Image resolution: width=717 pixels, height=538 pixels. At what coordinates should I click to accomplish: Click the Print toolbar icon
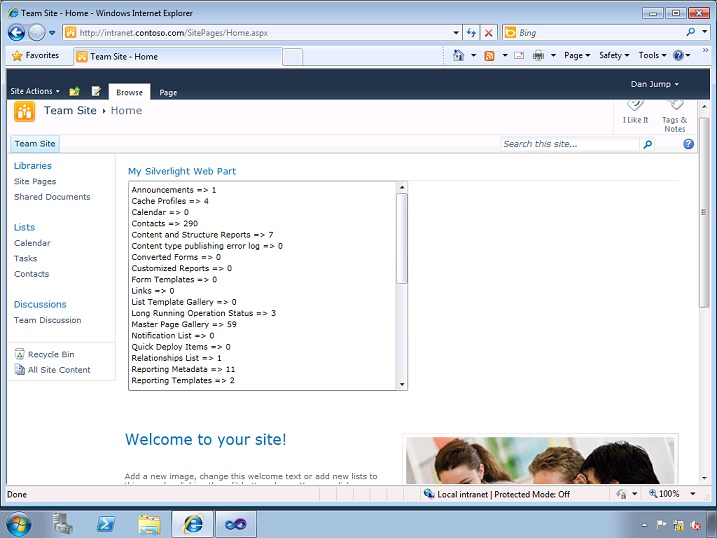(x=538, y=56)
